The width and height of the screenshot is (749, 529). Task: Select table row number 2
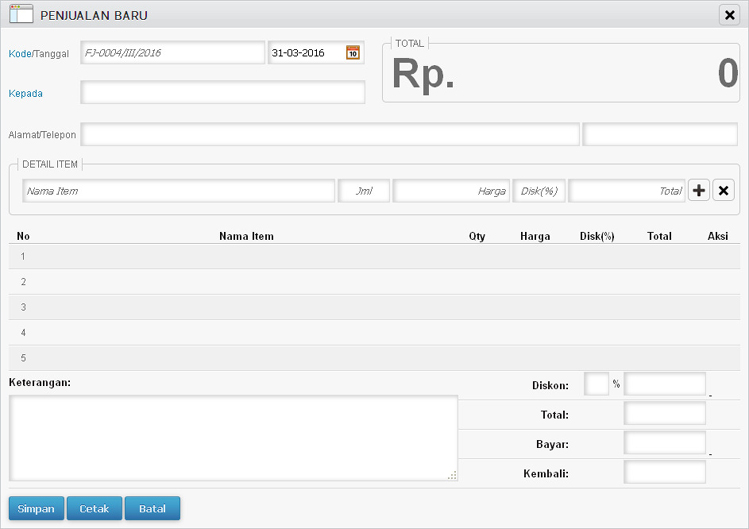[x=374, y=281]
